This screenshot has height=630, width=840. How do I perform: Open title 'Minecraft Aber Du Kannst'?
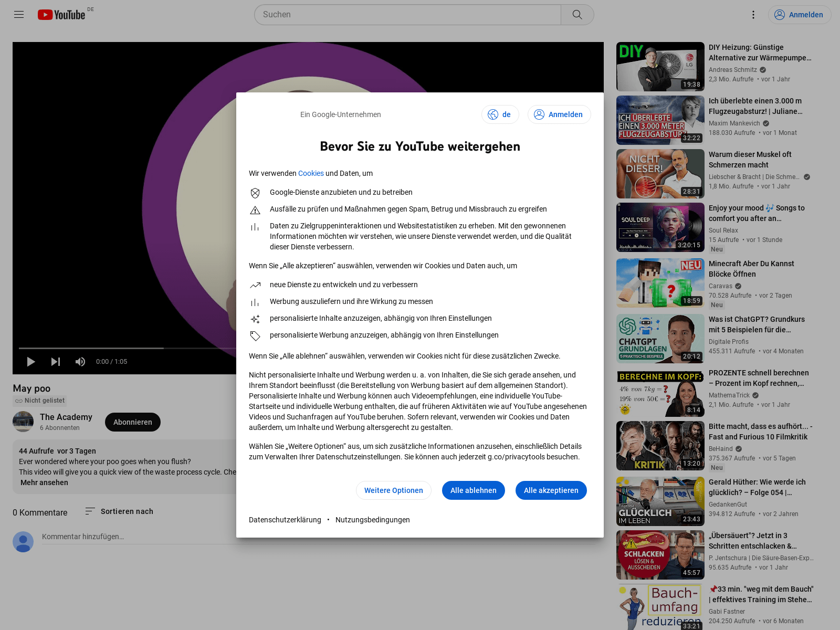point(751,269)
